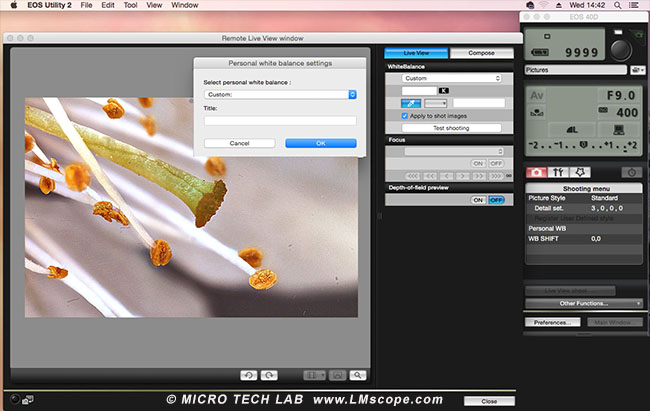This screenshot has width=650, height=411.
Task: Click the F9.0 aperture value
Action: pos(621,95)
